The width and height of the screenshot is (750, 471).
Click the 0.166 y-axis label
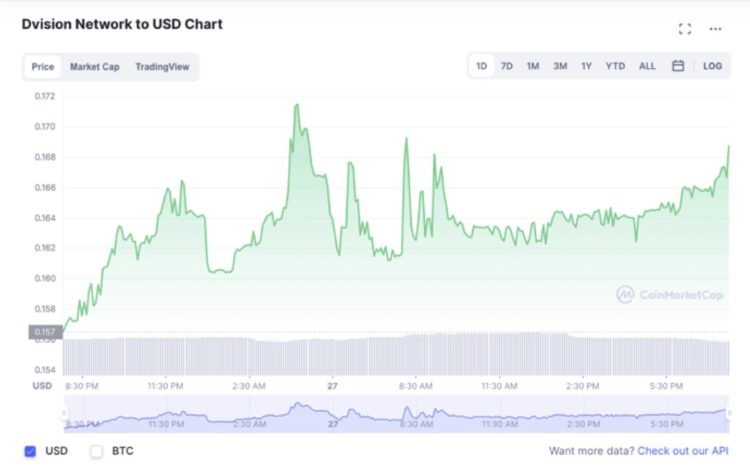tap(45, 187)
